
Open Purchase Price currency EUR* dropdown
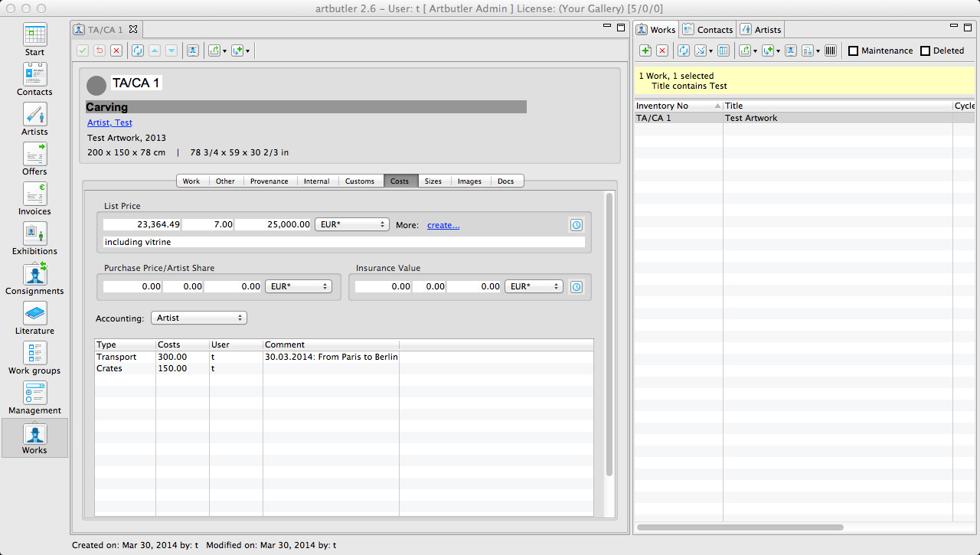(298, 286)
